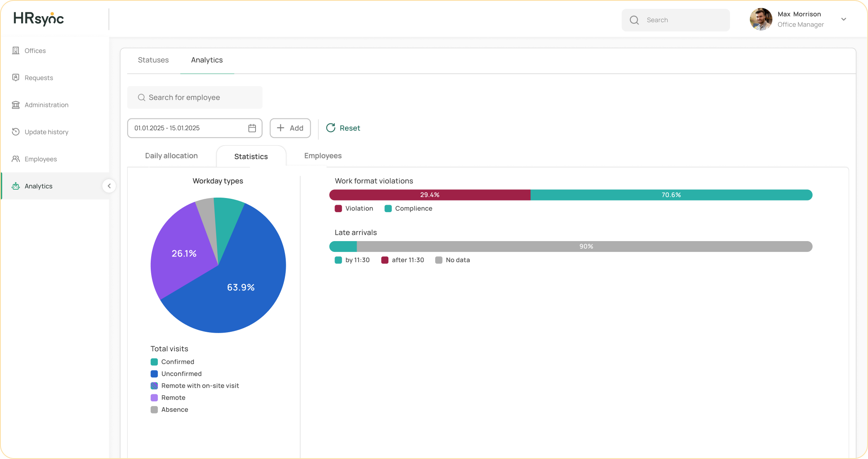Switch to the Employees tab

[323, 155]
